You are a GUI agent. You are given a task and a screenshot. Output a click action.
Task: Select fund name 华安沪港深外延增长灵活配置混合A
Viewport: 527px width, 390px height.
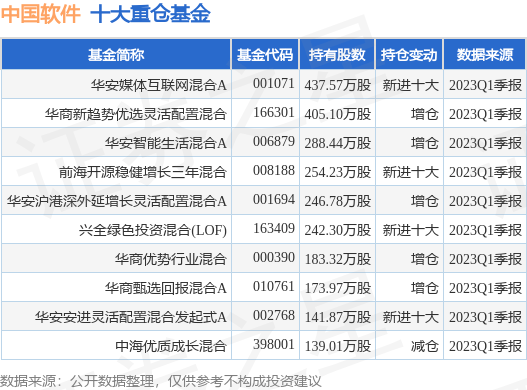point(117,201)
